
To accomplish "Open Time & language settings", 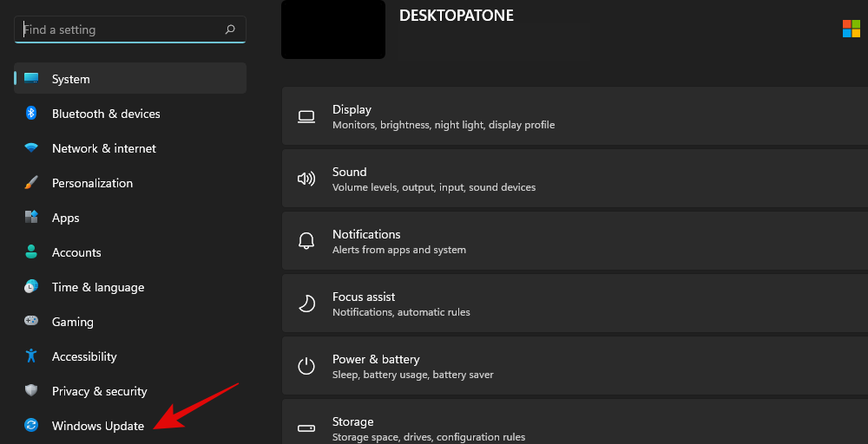I will [97, 287].
